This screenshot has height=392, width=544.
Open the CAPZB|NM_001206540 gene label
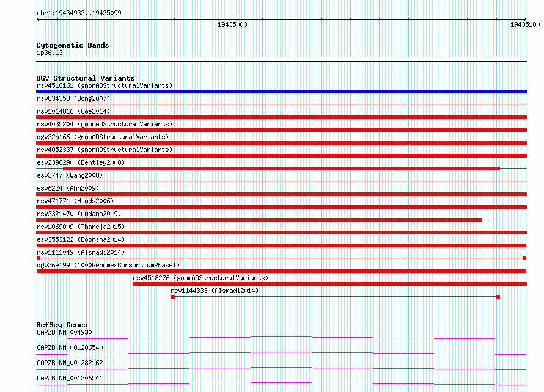point(70,347)
